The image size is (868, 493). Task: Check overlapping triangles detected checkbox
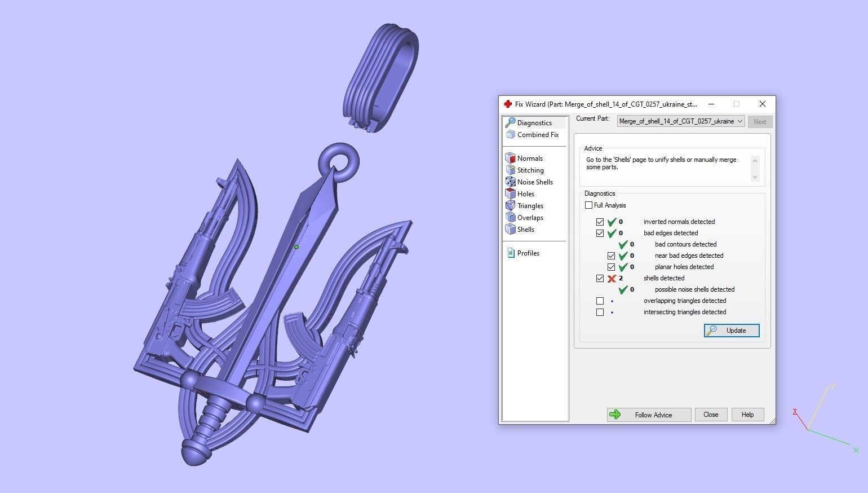pyautogui.click(x=600, y=301)
